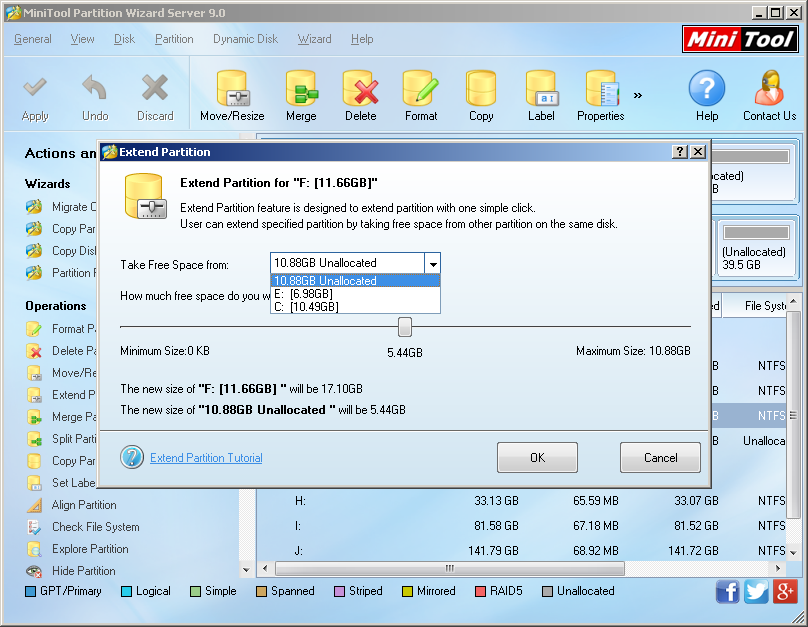Screen dimensions: 808x627
Task: Click the Label toolbar icon
Action: point(541,89)
